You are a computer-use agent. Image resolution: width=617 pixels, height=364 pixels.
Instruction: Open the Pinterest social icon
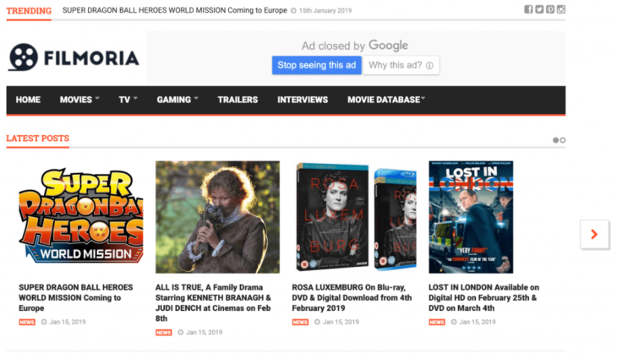pyautogui.click(x=550, y=9)
